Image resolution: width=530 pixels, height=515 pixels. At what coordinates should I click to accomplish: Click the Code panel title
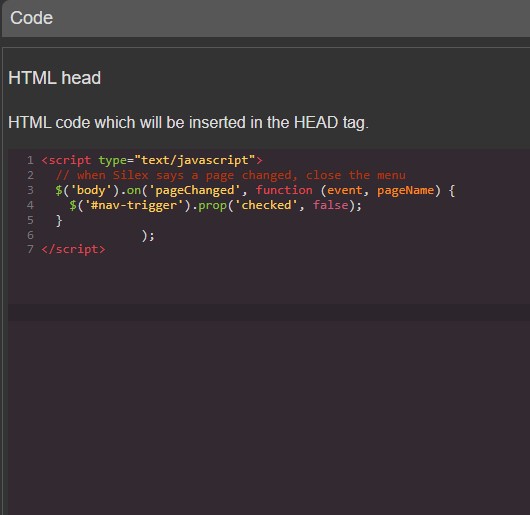[x=31, y=18]
